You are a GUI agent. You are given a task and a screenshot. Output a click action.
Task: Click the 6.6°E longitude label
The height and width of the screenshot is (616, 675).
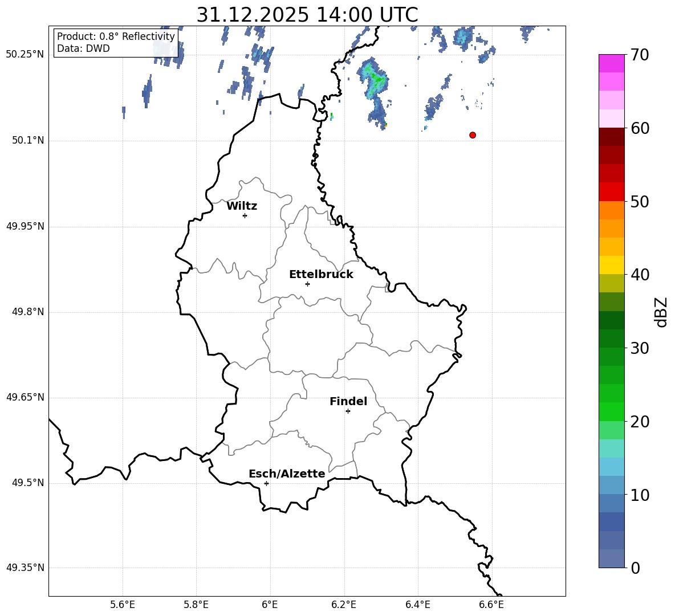491,605
